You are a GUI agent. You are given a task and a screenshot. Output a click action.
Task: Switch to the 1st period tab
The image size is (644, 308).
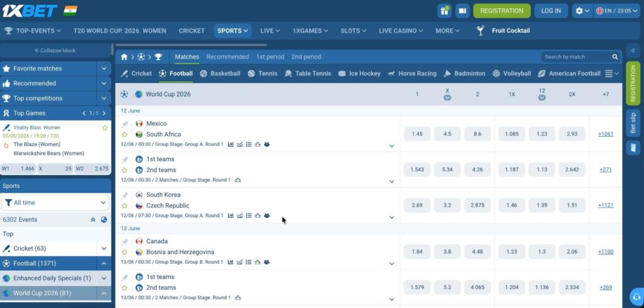click(270, 57)
